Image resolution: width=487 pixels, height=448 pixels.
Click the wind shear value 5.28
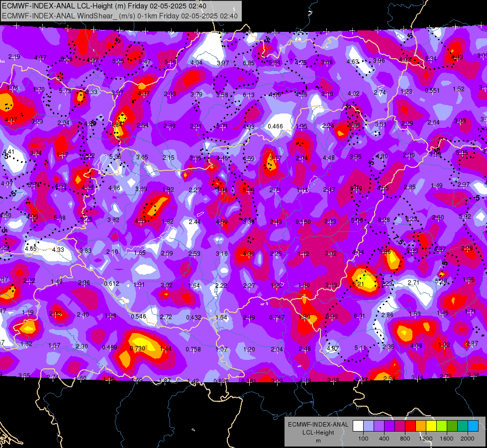pos(441,281)
